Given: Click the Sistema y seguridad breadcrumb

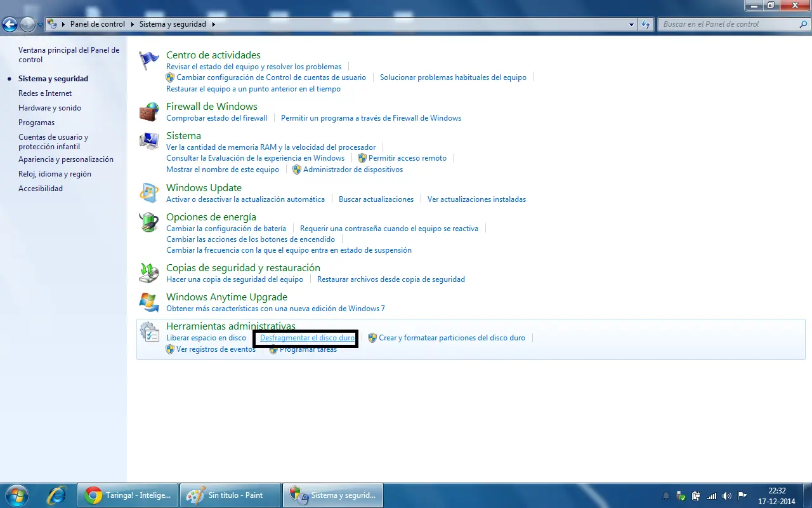Looking at the screenshot, I should (173, 24).
